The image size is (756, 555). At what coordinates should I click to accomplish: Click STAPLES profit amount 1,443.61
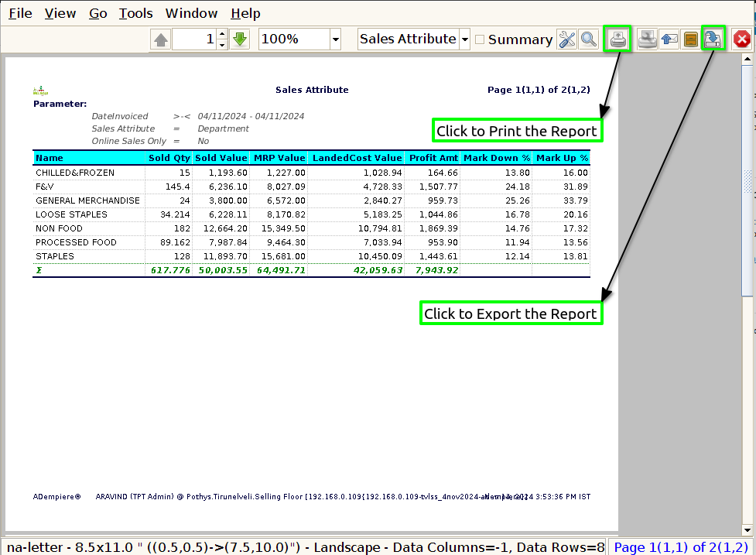[x=438, y=256]
